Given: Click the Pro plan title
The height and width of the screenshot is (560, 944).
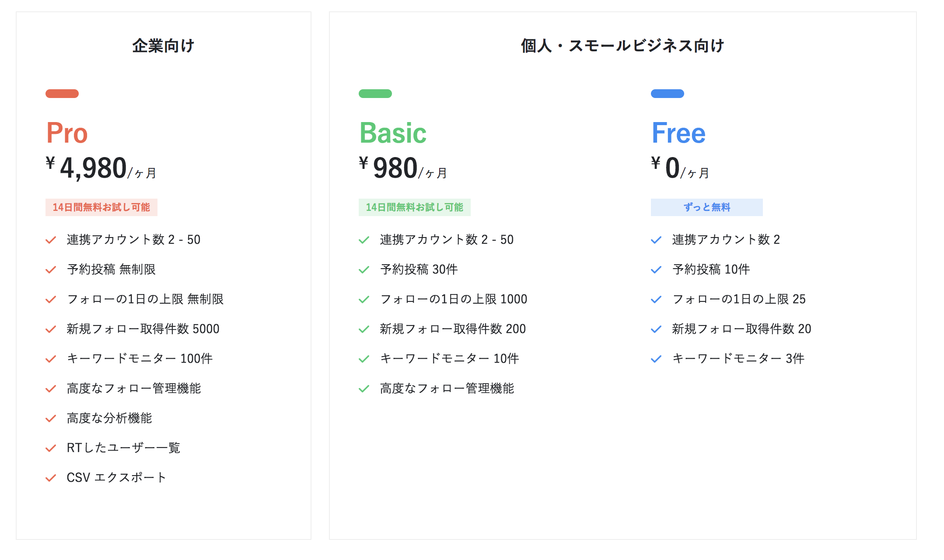Looking at the screenshot, I should coord(67,133).
